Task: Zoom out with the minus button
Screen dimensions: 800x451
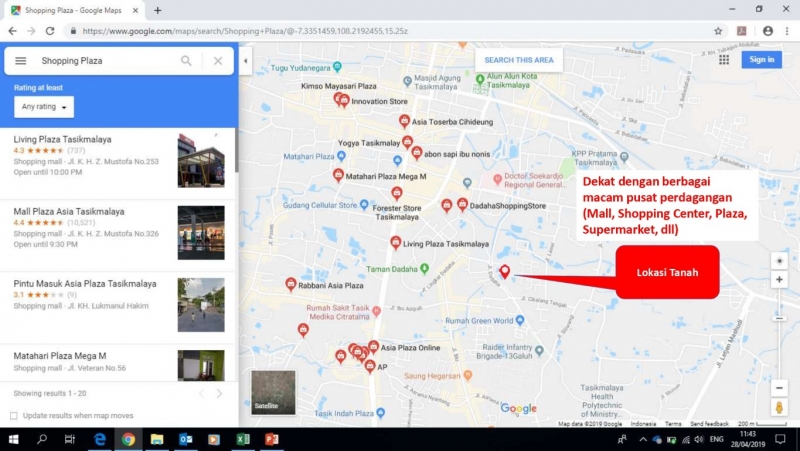Action: pos(779,388)
